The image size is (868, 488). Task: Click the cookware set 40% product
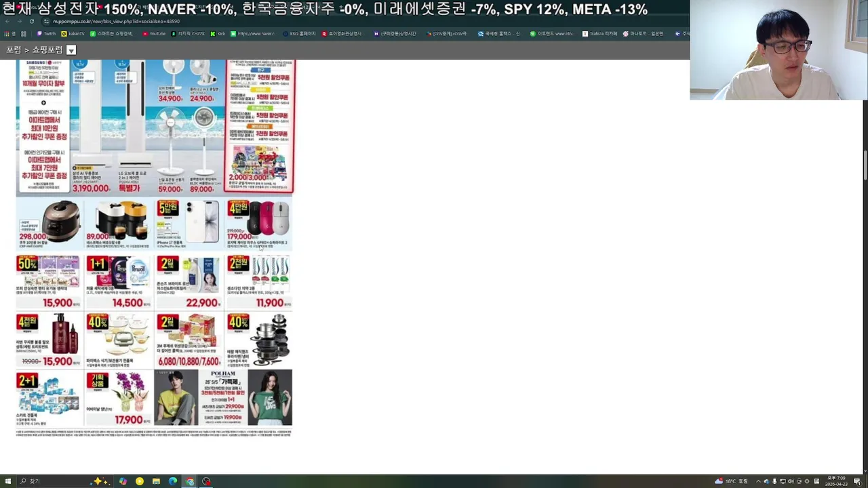pos(258,340)
